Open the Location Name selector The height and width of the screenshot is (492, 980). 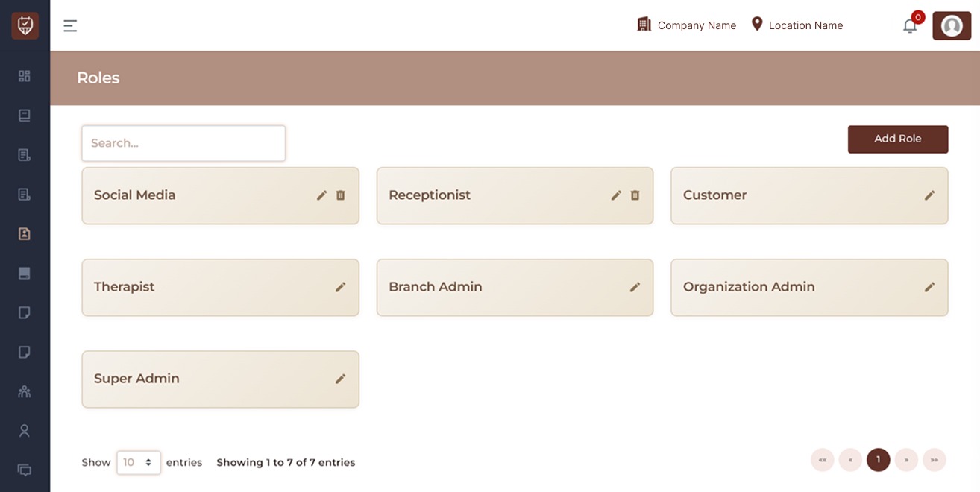click(797, 25)
